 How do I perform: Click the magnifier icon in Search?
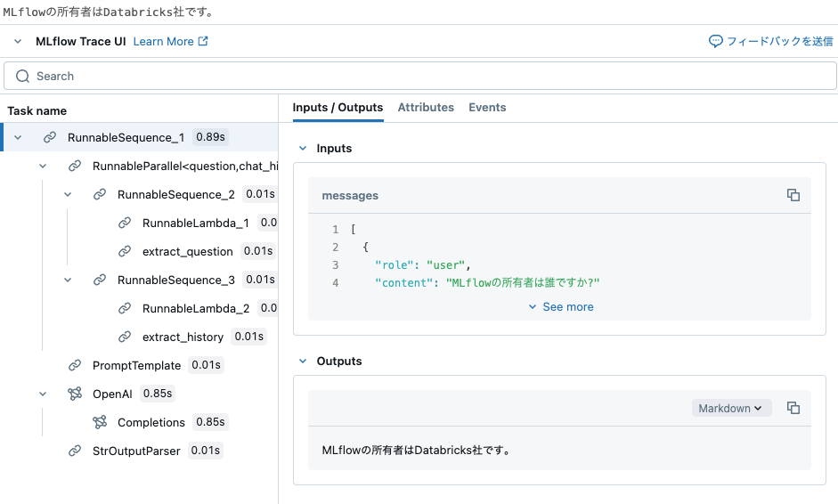[x=22, y=77]
